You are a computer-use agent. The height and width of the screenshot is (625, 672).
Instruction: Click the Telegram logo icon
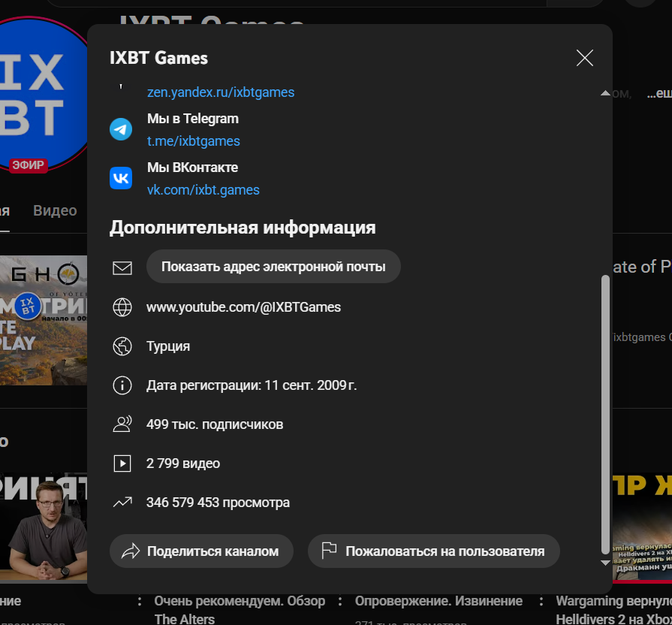pos(121,129)
